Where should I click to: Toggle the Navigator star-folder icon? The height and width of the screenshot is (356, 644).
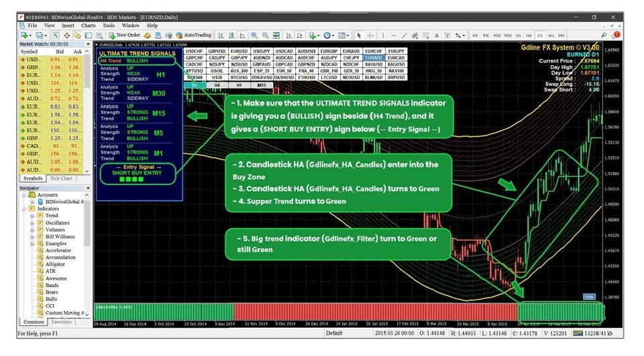77,36
